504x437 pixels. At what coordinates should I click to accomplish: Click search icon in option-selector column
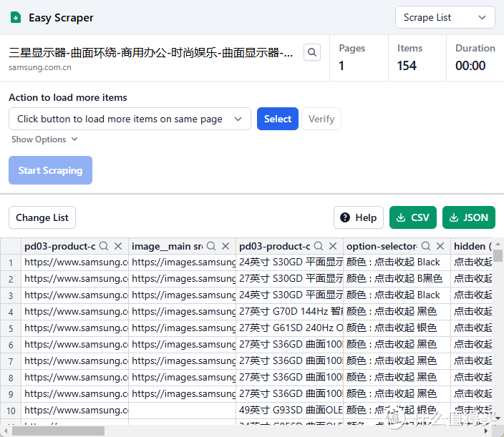point(426,246)
